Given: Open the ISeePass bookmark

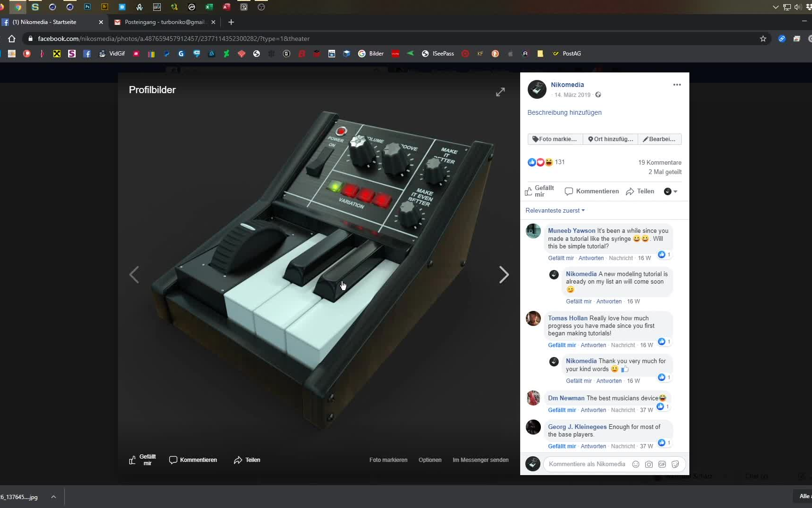Looking at the screenshot, I should 438,54.
